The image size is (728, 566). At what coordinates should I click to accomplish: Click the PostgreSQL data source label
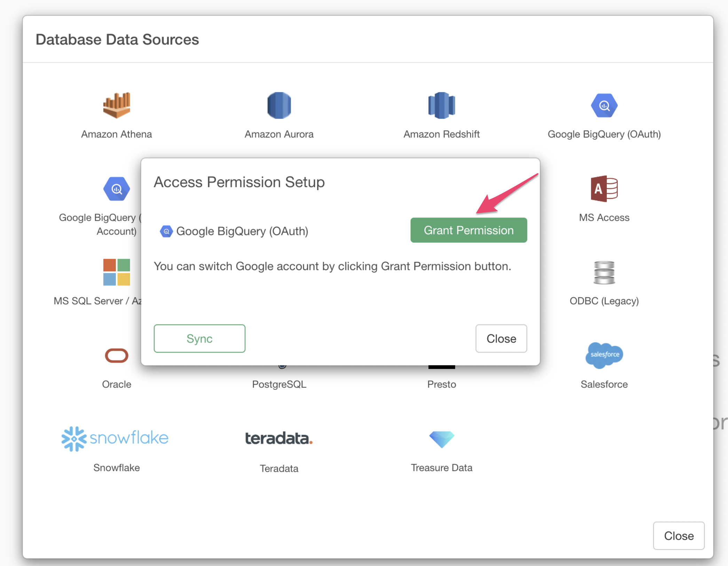(279, 384)
